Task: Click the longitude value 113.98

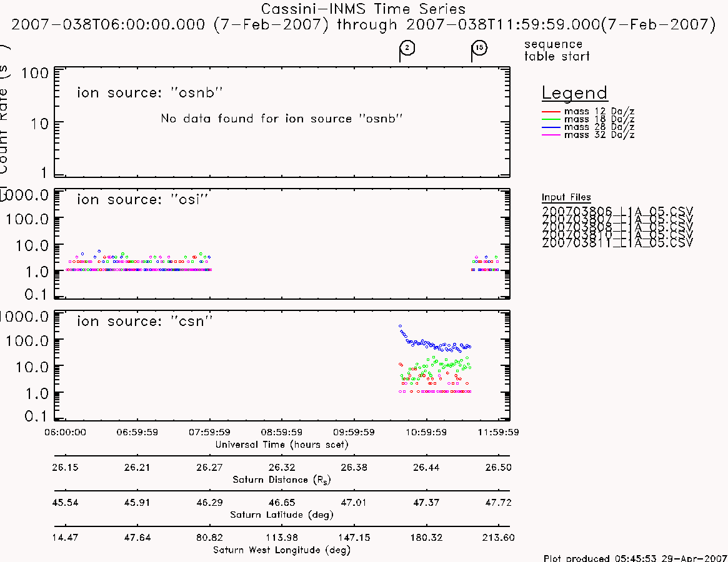Action: tap(282, 538)
